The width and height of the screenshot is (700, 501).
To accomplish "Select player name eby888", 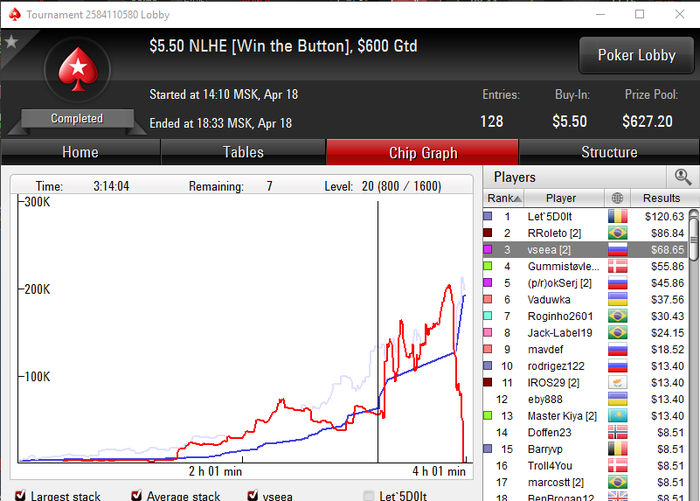I will (x=545, y=399).
